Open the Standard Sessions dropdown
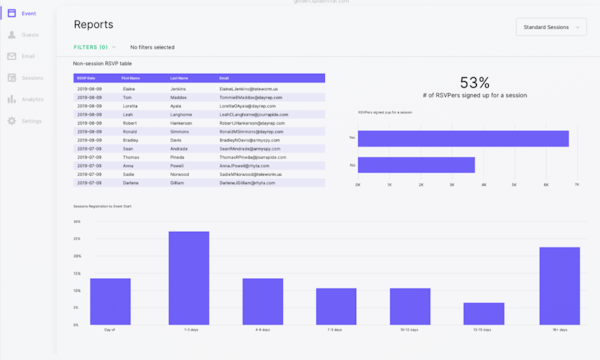 point(551,27)
